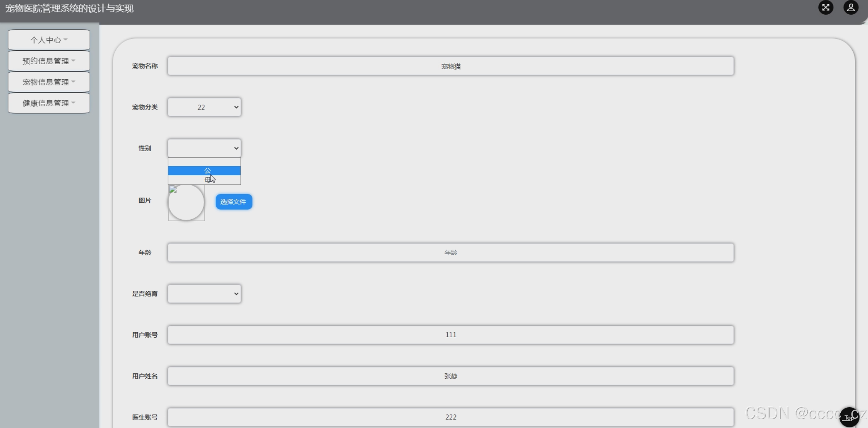Image resolution: width=868 pixels, height=428 pixels.
Task: Expand the 个人中心 sidebar menu
Action: 49,40
